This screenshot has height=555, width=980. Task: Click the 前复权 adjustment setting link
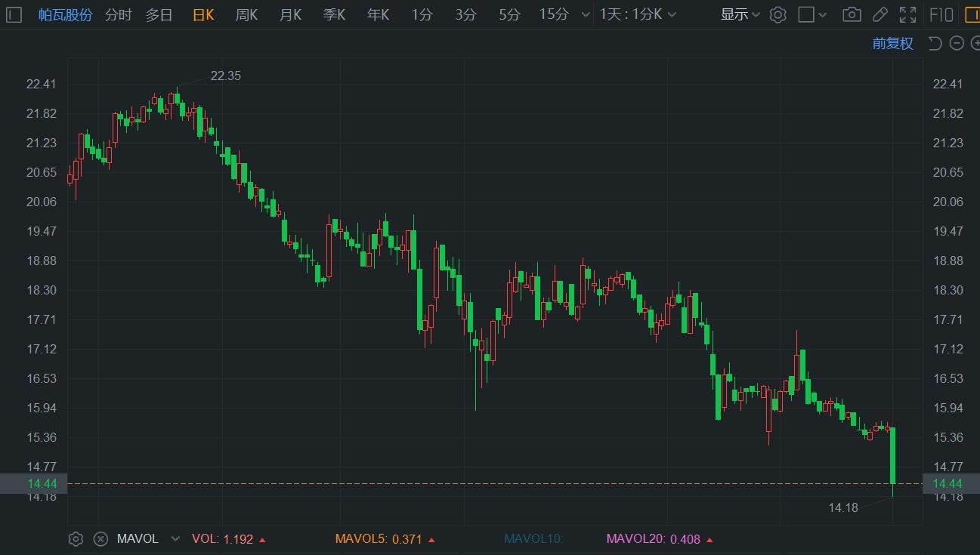[x=893, y=43]
